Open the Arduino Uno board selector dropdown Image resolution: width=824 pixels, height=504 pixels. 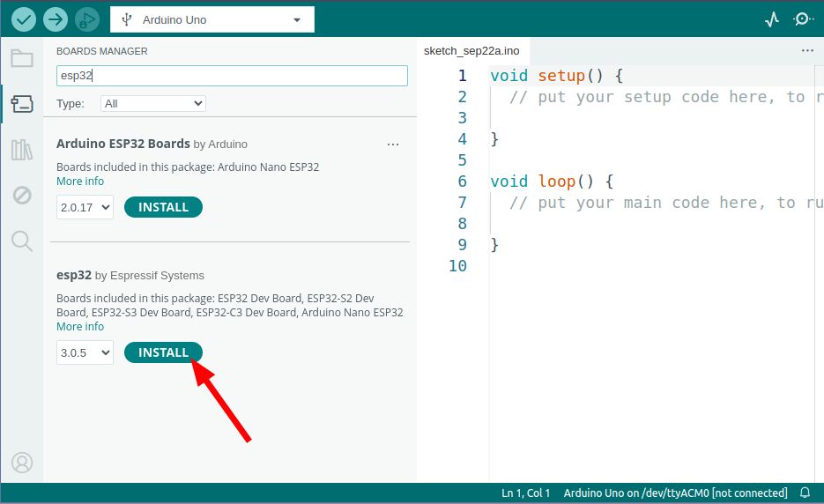[212, 19]
